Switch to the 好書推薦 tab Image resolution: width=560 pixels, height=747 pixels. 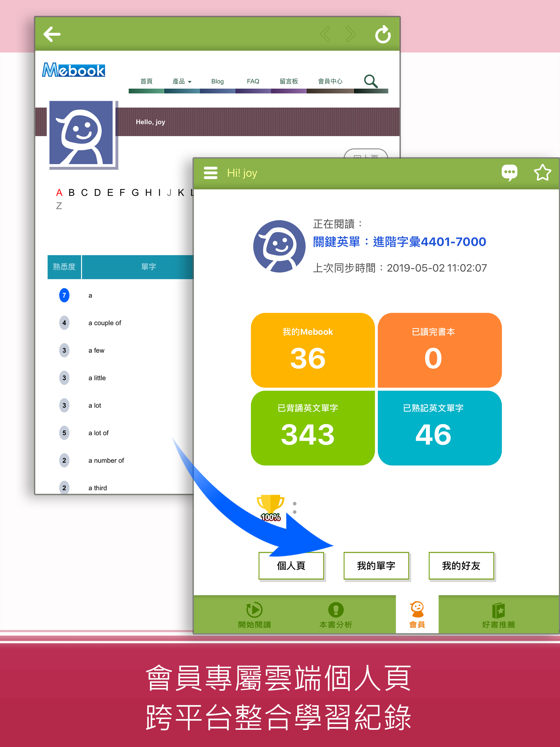498,615
